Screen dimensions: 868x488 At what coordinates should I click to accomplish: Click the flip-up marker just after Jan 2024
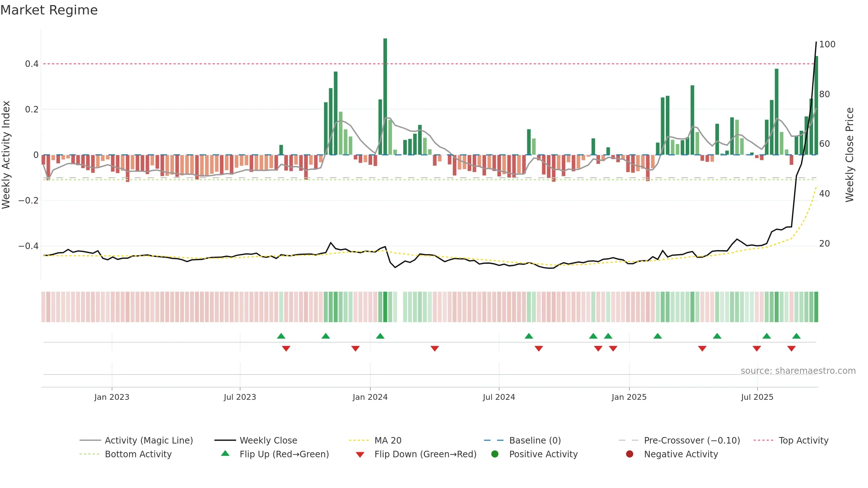click(x=380, y=336)
